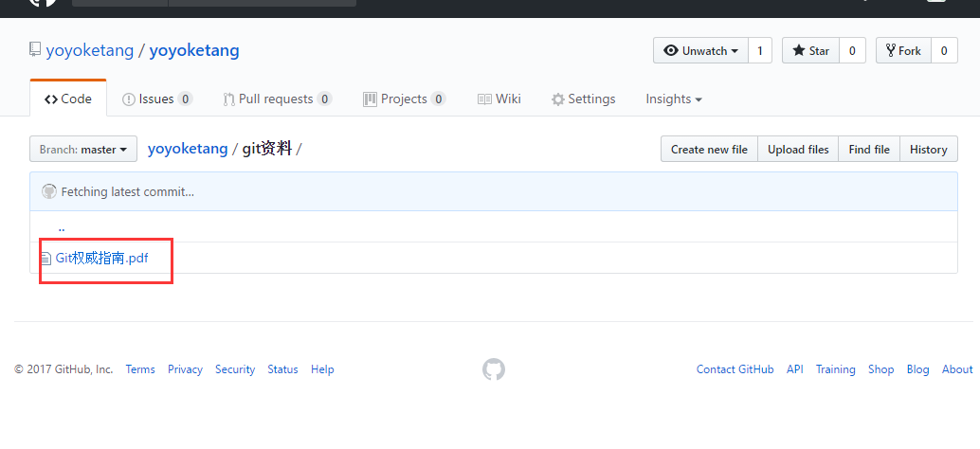This screenshot has height=449, width=980.
Task: Open the History button
Action: point(928,150)
